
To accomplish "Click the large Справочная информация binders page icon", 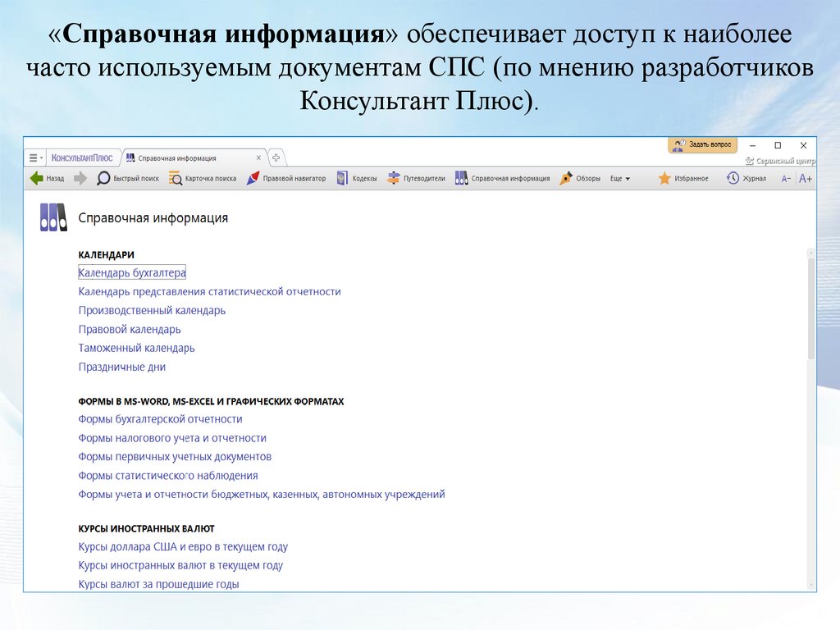I will (53, 217).
